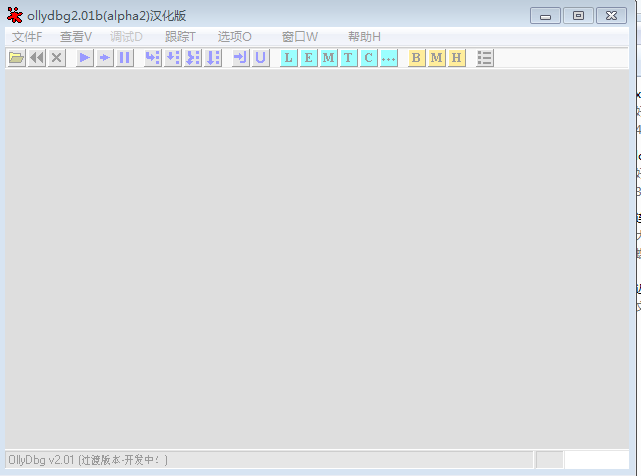Click the cyan ellipsis toolbar button
Viewport: 641px width, 476px height.
(x=389, y=58)
